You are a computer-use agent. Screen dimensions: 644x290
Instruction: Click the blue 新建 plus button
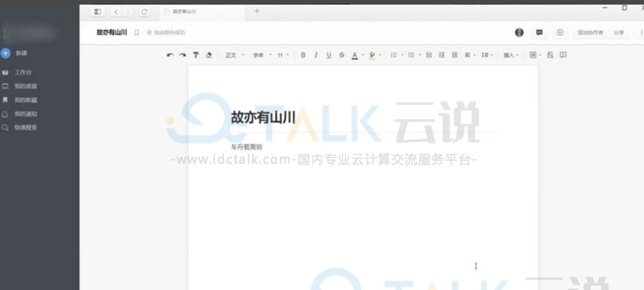point(5,53)
